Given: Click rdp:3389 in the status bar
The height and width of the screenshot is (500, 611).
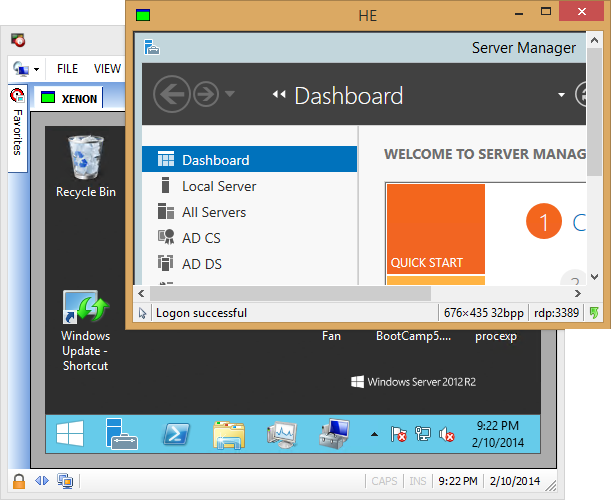Looking at the screenshot, I should (556, 313).
